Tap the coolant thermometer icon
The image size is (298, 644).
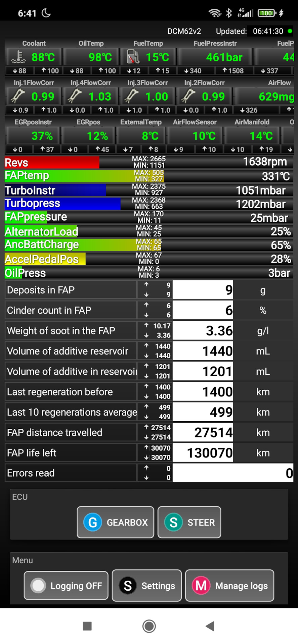click(x=18, y=57)
